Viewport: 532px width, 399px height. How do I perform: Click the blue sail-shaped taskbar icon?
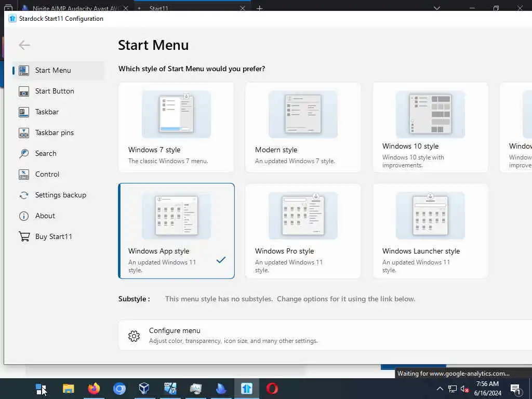[x=221, y=389]
